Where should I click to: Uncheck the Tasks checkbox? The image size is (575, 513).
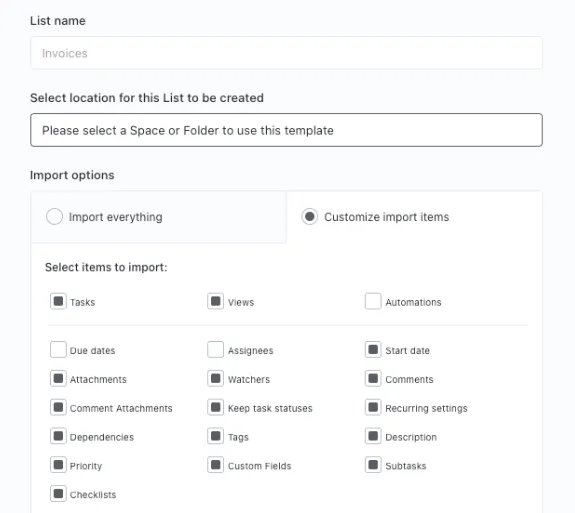(58, 301)
